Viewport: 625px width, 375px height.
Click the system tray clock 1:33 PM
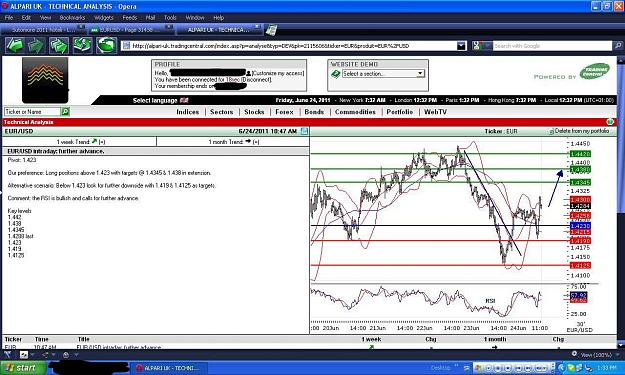607,367
